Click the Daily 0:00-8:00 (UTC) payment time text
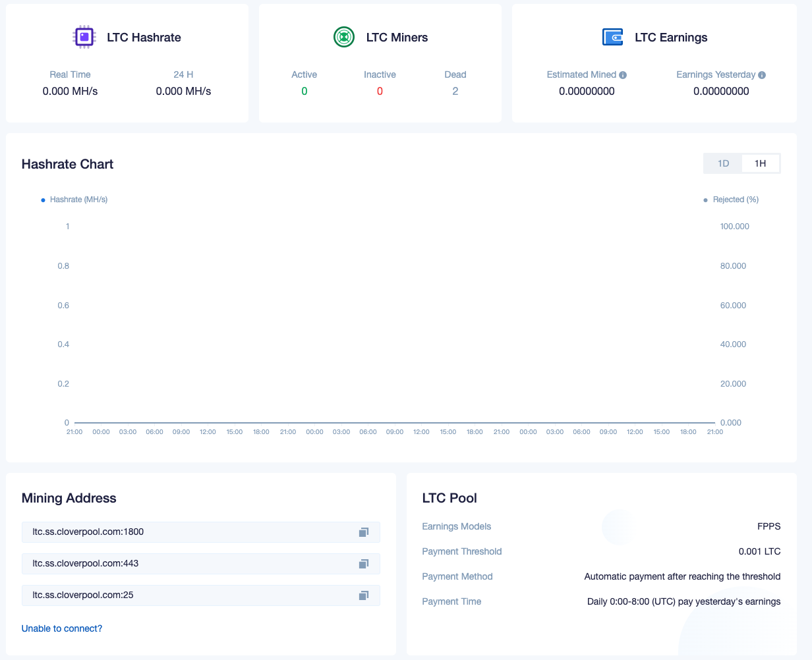This screenshot has width=812, height=660. point(684,601)
